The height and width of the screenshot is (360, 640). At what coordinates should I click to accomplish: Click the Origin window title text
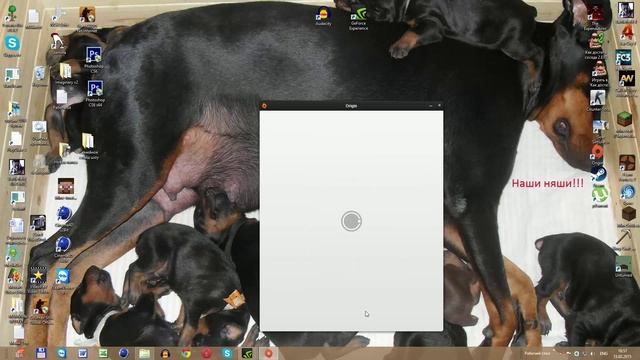351,106
